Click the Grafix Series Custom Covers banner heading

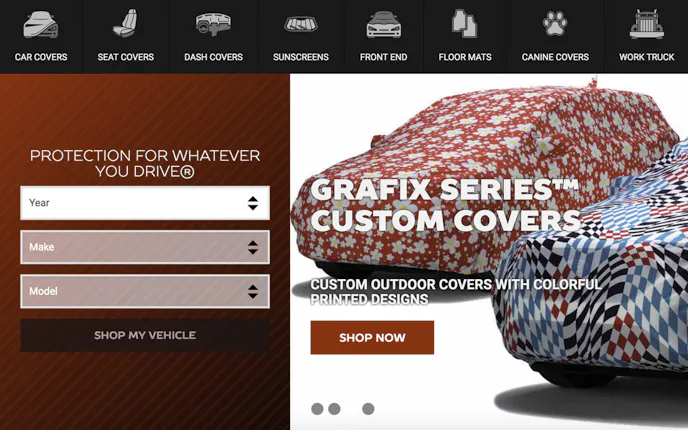click(445, 204)
